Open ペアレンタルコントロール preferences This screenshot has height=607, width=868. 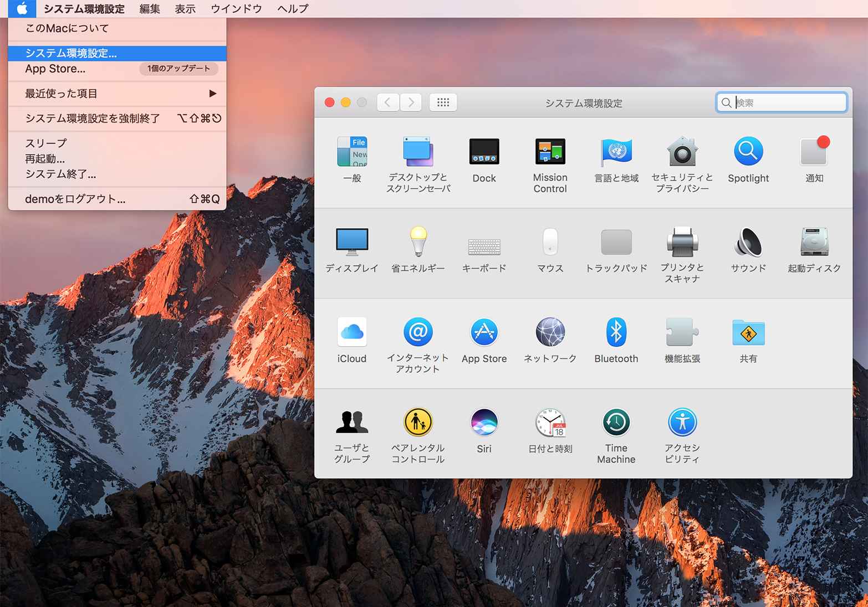point(418,422)
